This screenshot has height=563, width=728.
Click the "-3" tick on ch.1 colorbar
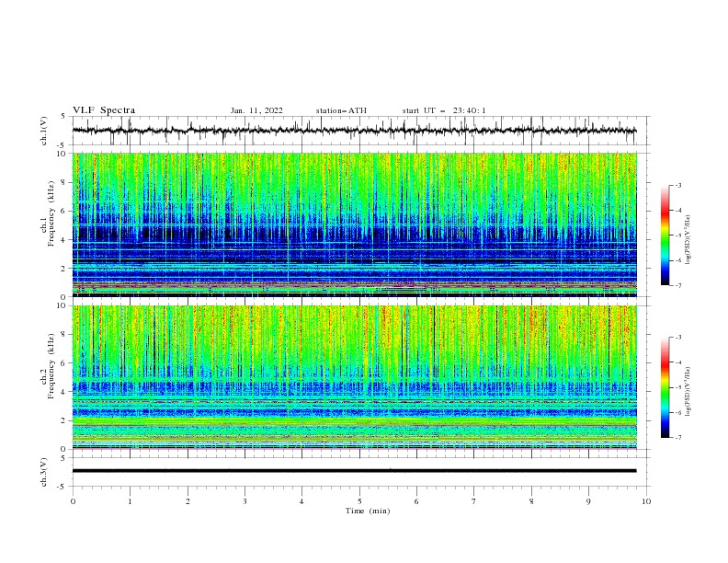click(677, 185)
